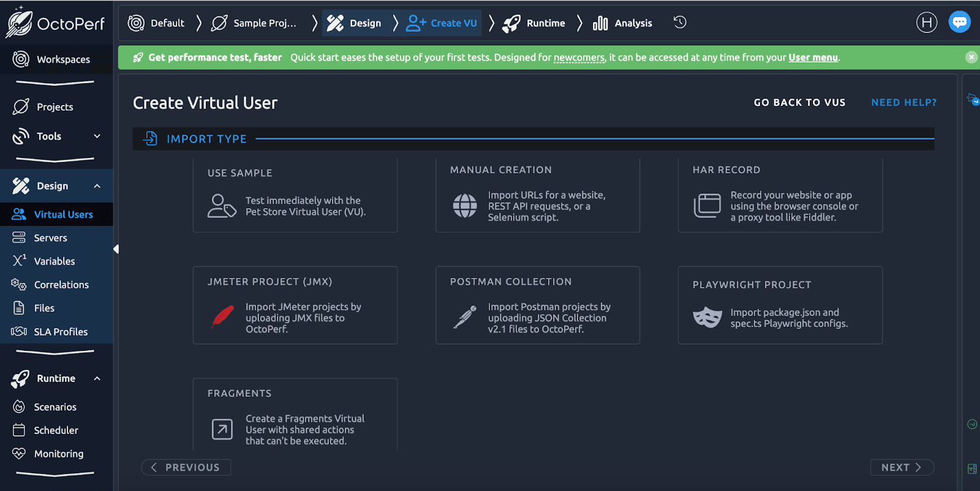Click the bottom right edge panel icon
980x491 pixels.
(972, 469)
